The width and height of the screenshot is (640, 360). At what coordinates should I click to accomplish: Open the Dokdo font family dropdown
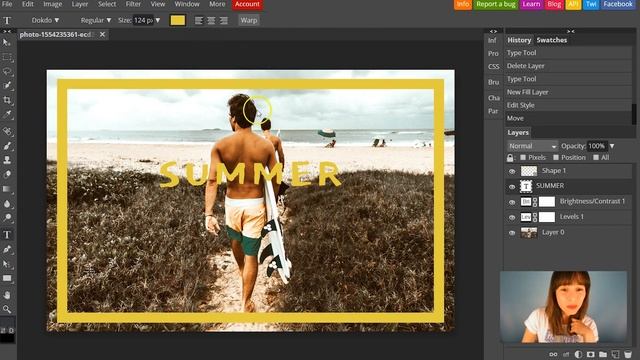tap(45, 20)
